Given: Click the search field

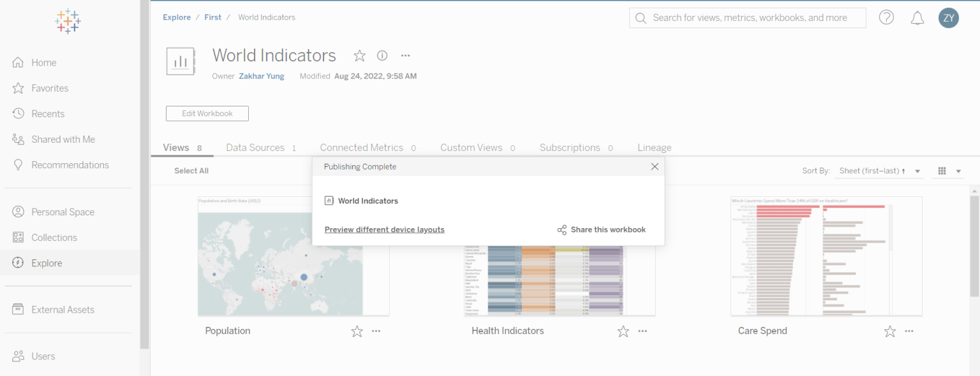Looking at the screenshot, I should pos(746,17).
